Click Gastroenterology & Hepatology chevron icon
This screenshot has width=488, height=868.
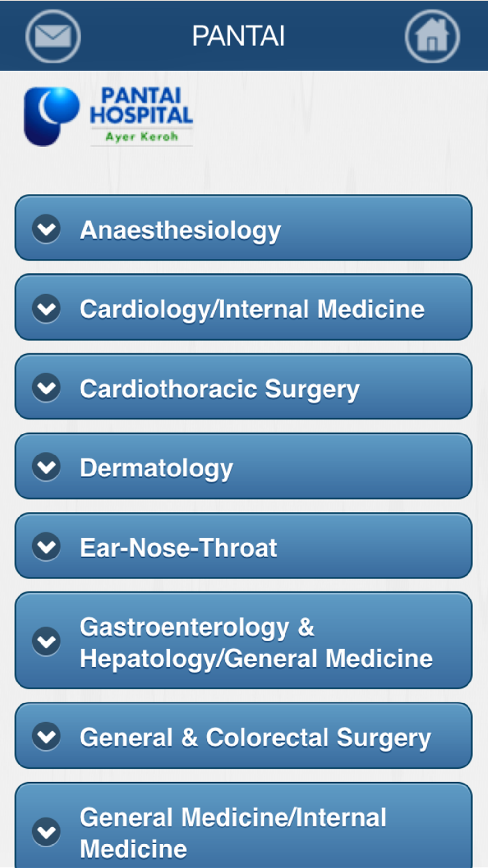[x=46, y=641]
